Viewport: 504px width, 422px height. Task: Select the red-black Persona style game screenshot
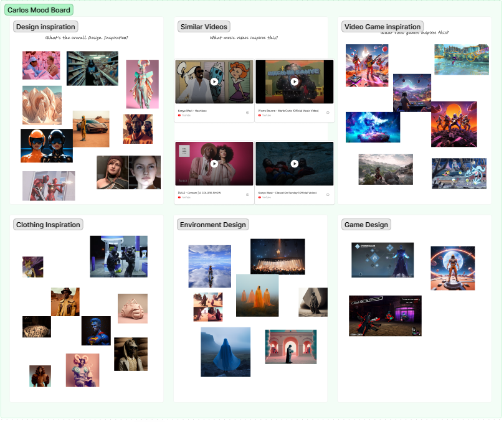[x=386, y=316]
